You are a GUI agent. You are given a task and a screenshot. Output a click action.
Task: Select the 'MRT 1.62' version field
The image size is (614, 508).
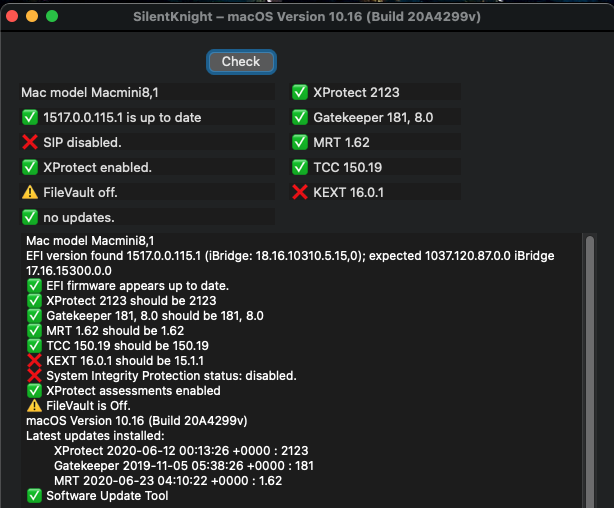(x=375, y=143)
